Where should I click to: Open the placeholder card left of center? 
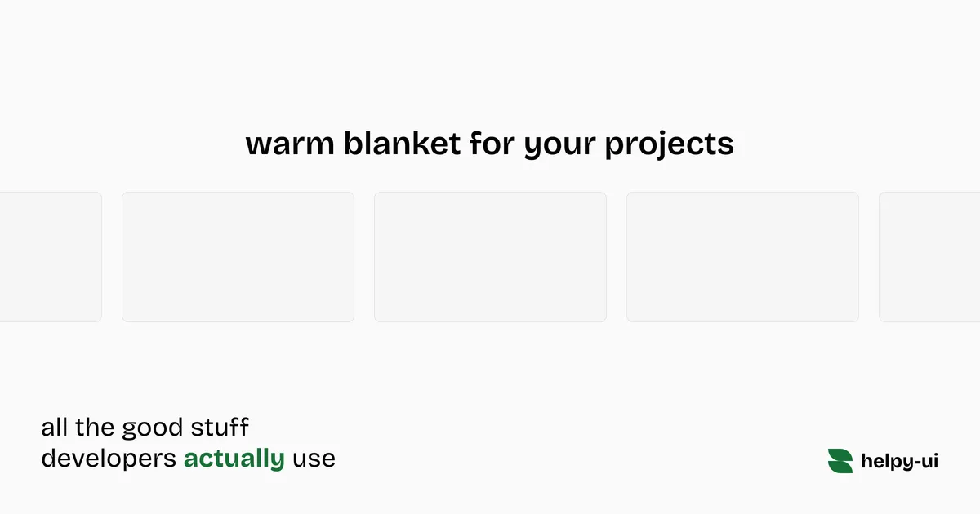pos(238,257)
